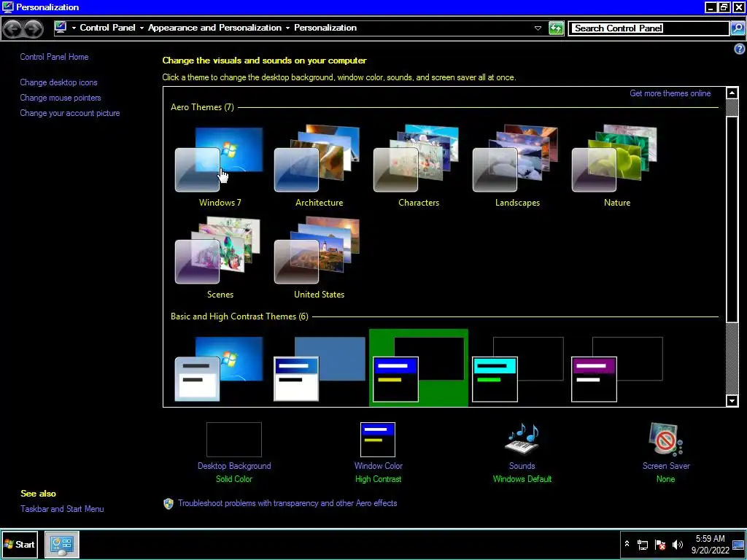Click the volume speaker tray icon
This screenshot has height=560, width=747.
pyautogui.click(x=678, y=544)
